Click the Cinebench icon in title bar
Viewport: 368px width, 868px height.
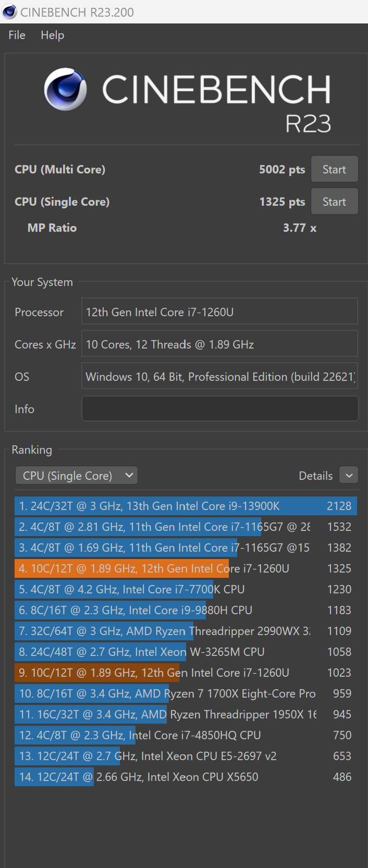pos(9,12)
